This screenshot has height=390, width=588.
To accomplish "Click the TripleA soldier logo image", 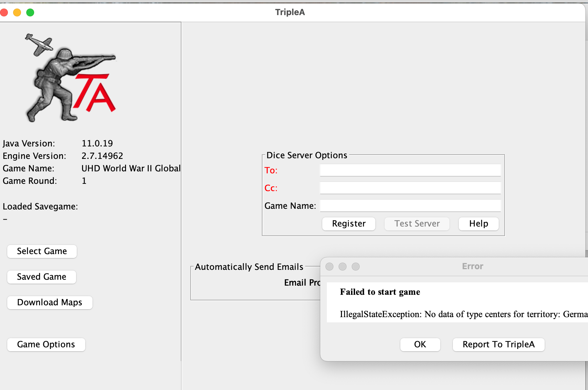I will pos(70,78).
